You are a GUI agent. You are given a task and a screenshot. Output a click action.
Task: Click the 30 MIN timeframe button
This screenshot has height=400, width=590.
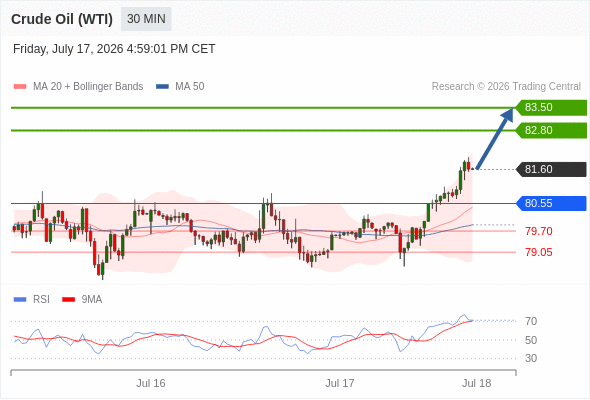146,19
